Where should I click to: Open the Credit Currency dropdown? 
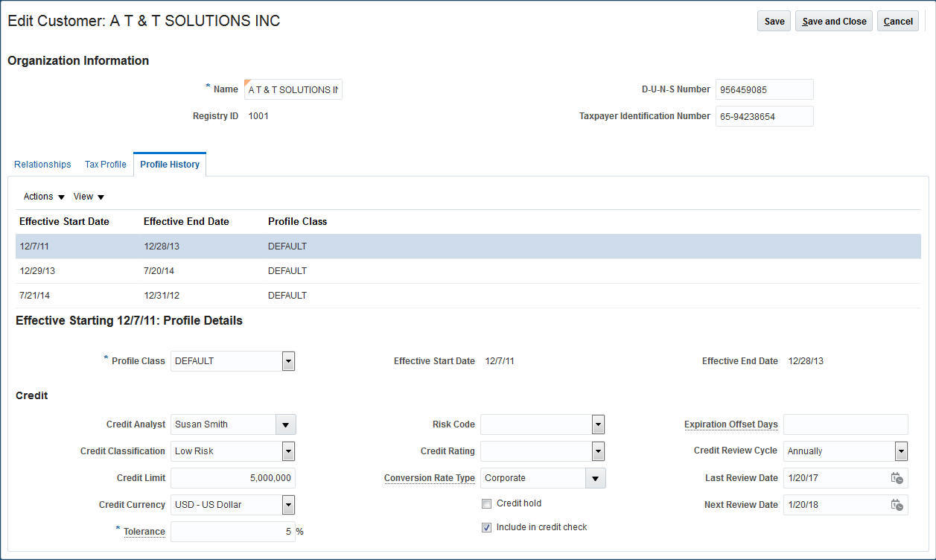pos(288,505)
